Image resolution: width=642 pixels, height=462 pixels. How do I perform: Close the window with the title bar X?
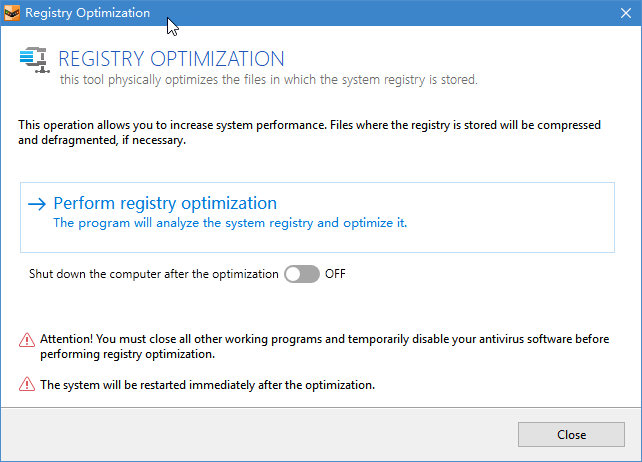coord(625,14)
